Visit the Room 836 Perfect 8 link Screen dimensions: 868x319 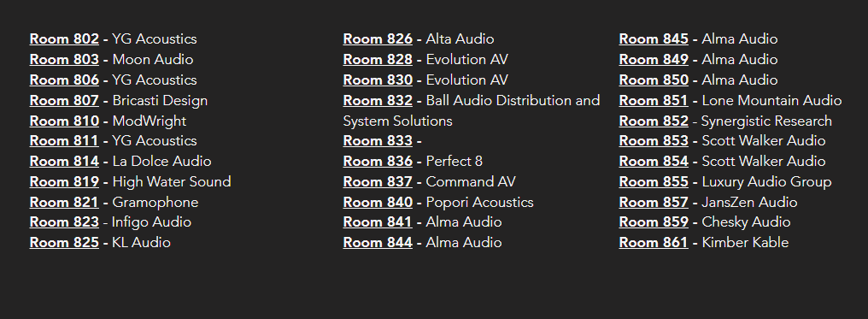click(x=378, y=162)
